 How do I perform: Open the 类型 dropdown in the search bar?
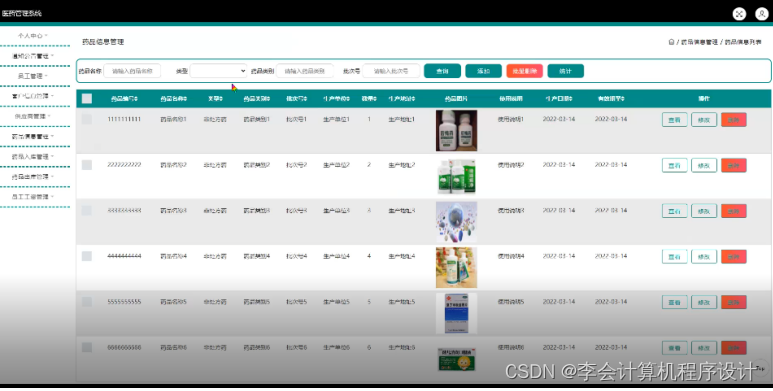pyautogui.click(x=218, y=71)
